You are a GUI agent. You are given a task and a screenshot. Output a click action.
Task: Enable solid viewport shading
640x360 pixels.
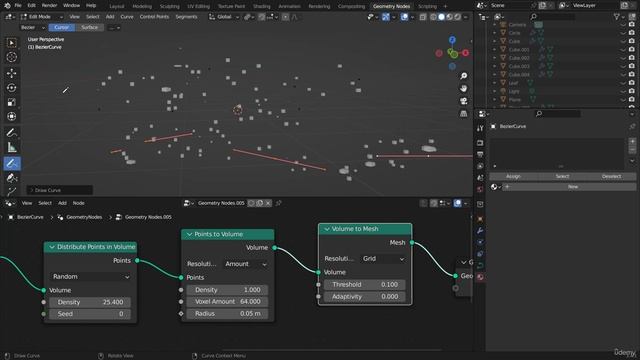(441, 17)
